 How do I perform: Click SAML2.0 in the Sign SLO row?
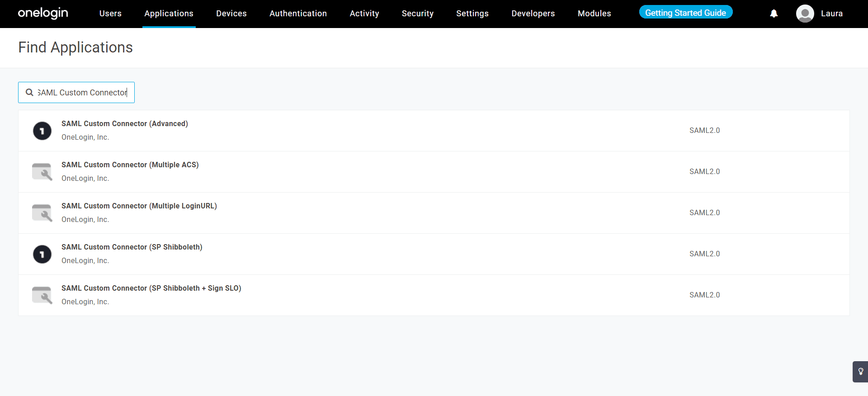[704, 295]
